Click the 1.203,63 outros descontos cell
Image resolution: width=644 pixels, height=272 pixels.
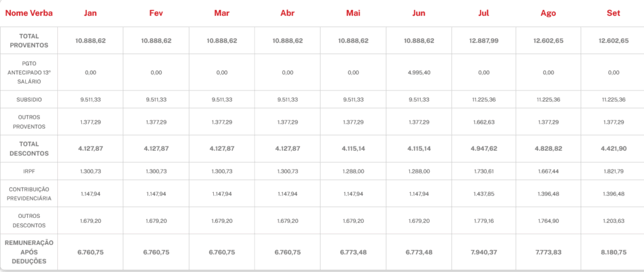click(x=613, y=220)
